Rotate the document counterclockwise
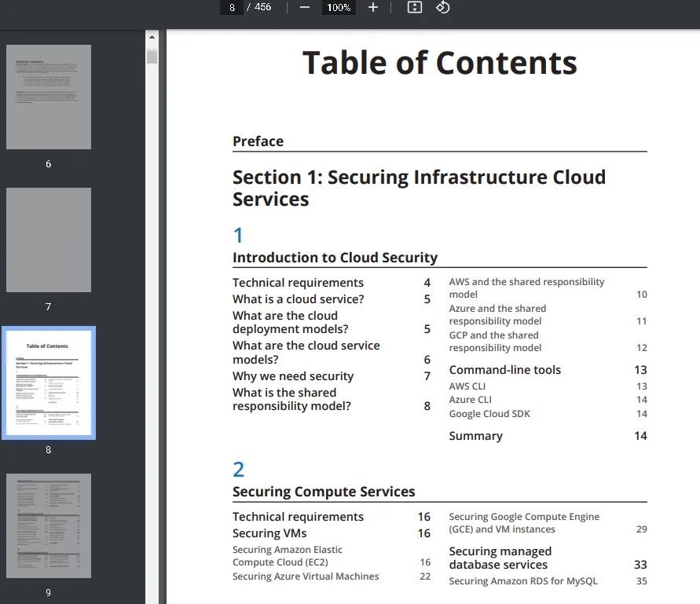This screenshot has height=604, width=700. click(442, 7)
